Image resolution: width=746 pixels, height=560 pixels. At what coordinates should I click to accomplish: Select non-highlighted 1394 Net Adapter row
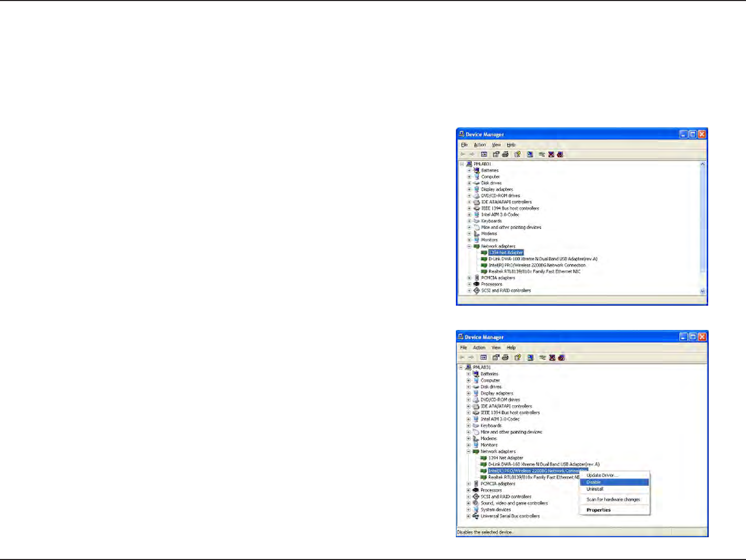505,458
